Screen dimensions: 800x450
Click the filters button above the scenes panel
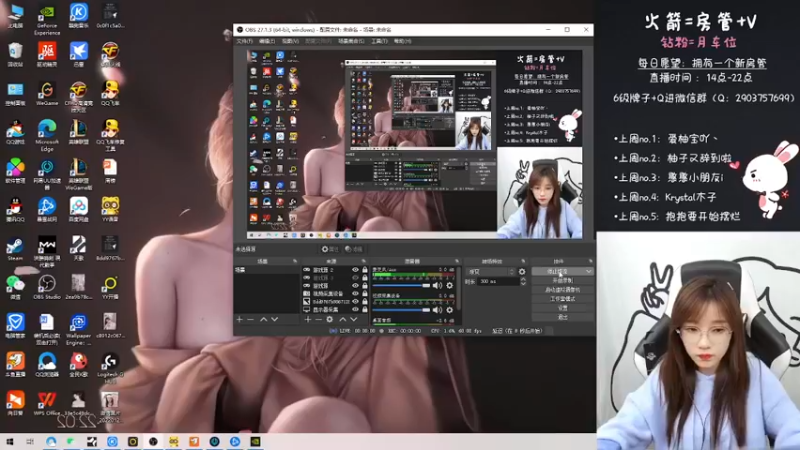click(x=354, y=249)
